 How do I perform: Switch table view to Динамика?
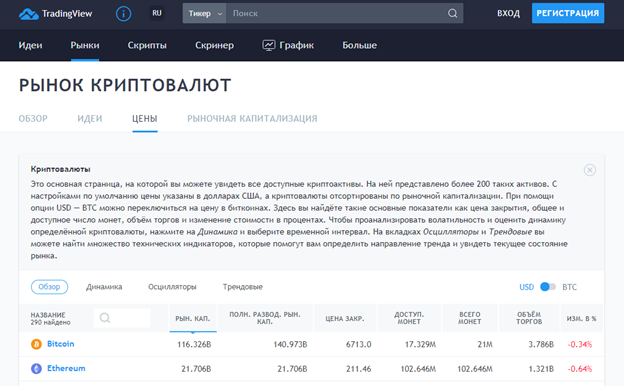point(104,287)
